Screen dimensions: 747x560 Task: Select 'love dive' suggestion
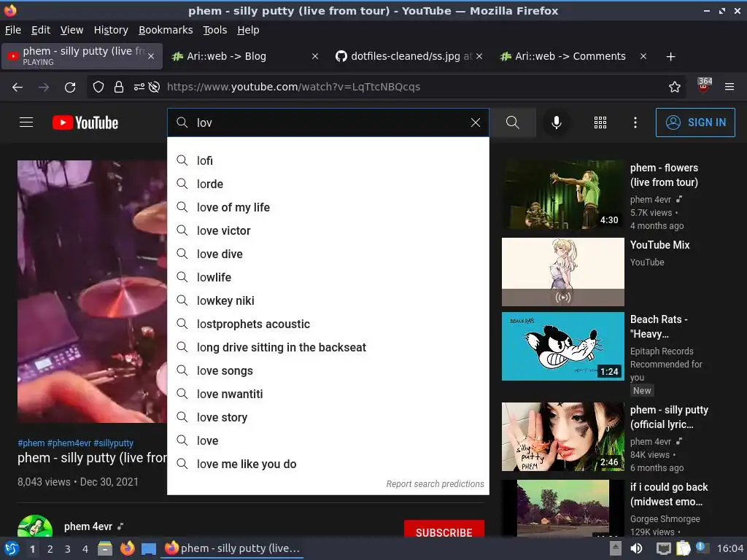[328, 254]
